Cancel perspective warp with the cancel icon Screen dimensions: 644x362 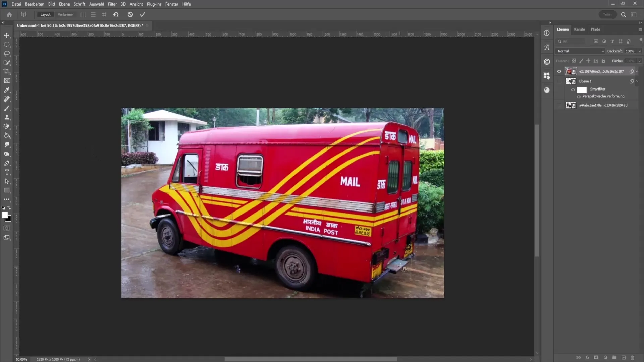pos(130,15)
